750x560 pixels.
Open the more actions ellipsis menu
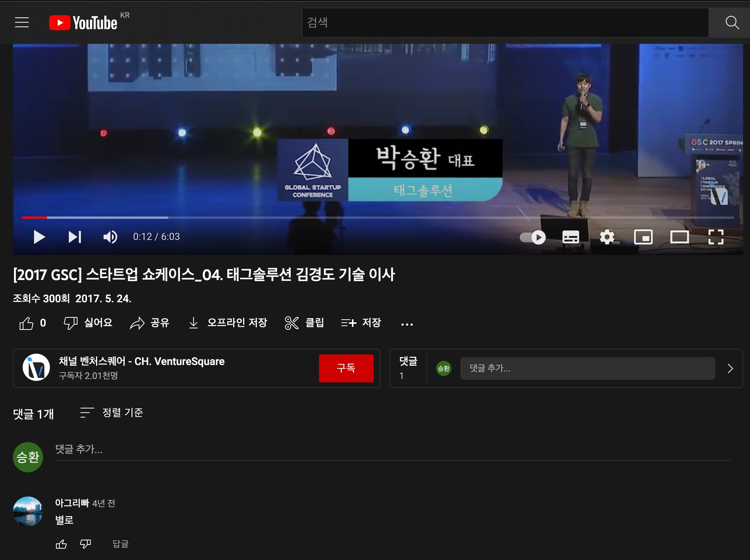pyautogui.click(x=407, y=324)
